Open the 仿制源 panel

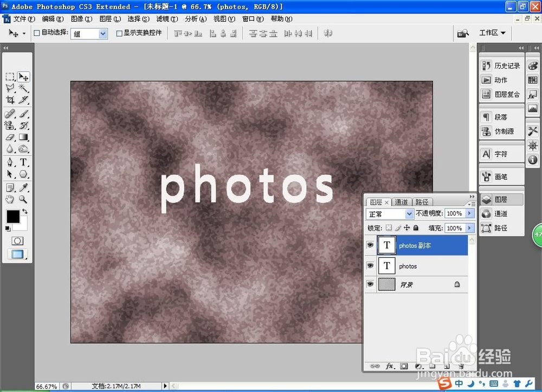pyautogui.click(x=501, y=131)
